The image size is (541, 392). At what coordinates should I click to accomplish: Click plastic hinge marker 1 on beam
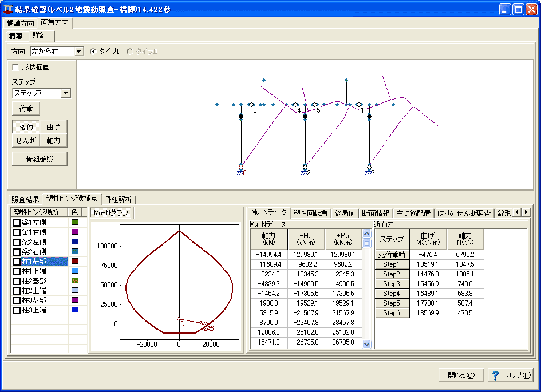tap(359, 105)
